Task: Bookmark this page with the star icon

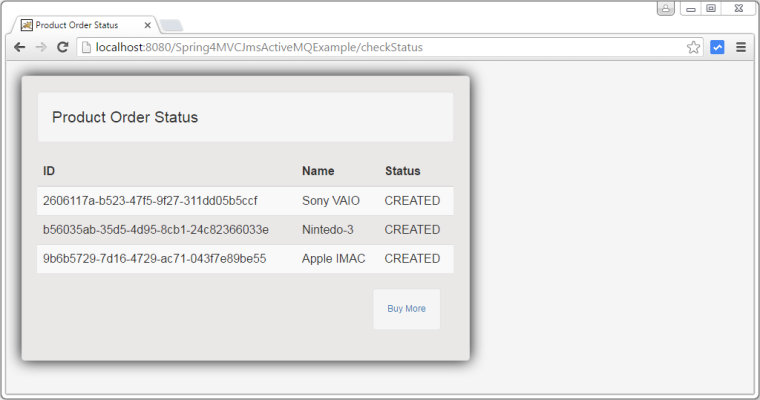Action: coord(694,47)
